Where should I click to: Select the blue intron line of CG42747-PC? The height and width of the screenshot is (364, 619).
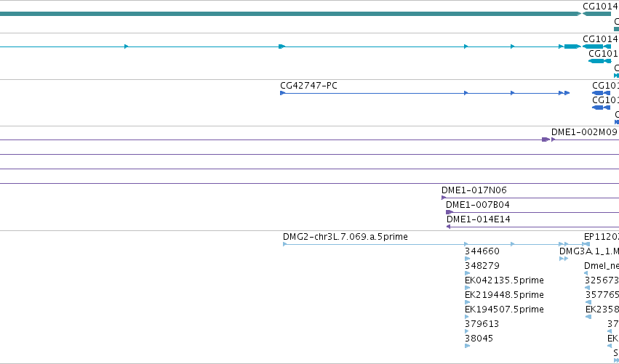[375, 94]
